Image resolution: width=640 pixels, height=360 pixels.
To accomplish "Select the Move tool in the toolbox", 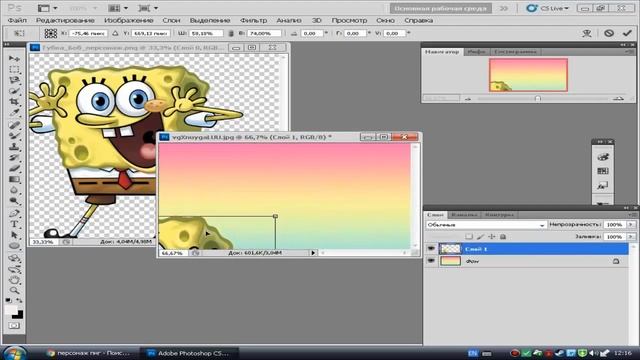I will pos(14,58).
